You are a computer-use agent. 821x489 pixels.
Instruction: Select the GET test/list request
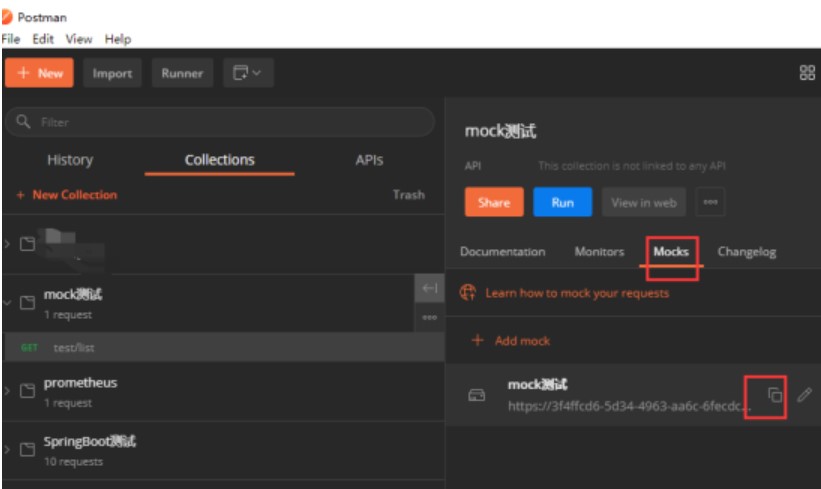coord(74,347)
